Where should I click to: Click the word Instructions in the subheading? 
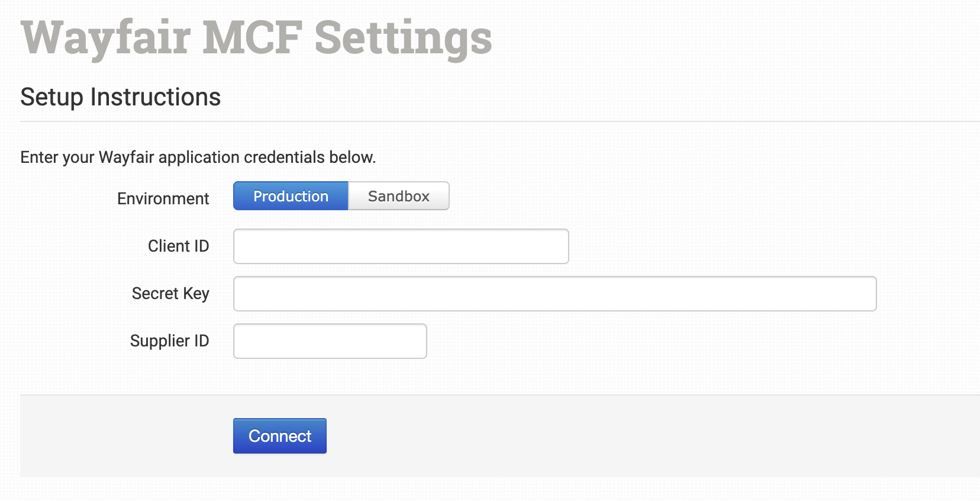(155, 97)
